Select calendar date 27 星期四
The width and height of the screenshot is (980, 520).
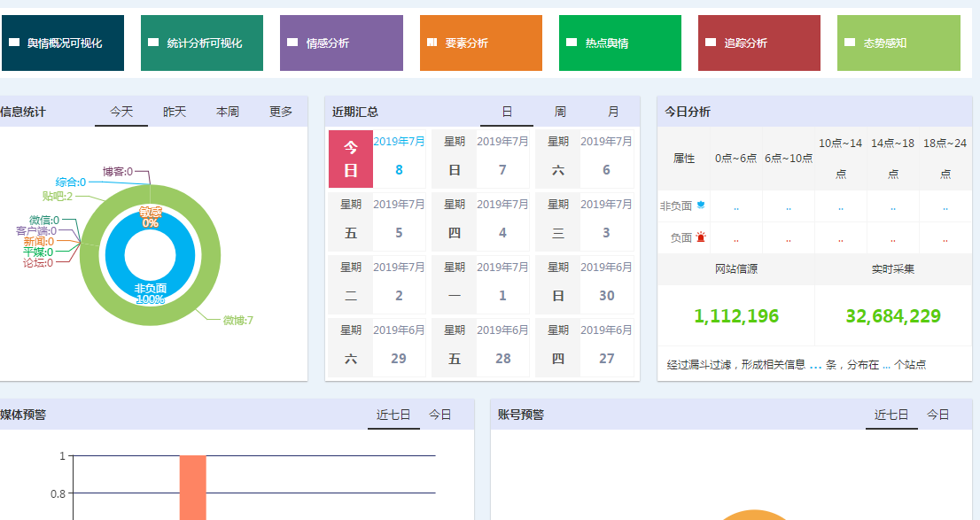pyautogui.click(x=584, y=347)
